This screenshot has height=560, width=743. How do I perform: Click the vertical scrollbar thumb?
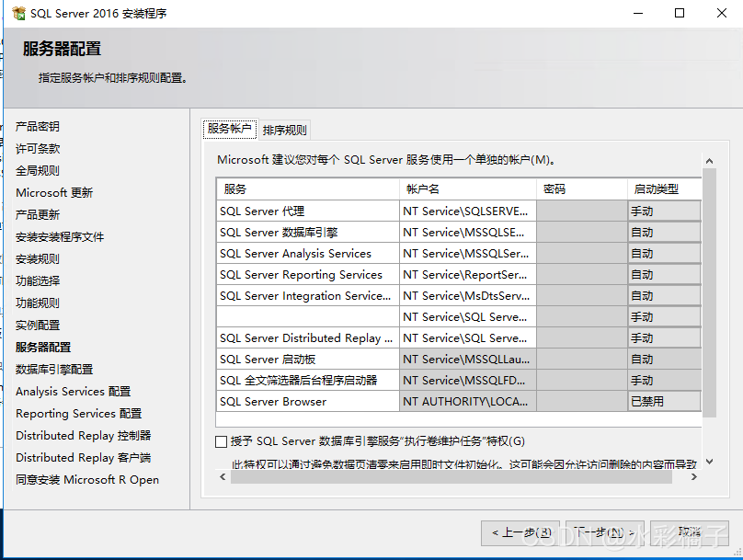(x=709, y=292)
